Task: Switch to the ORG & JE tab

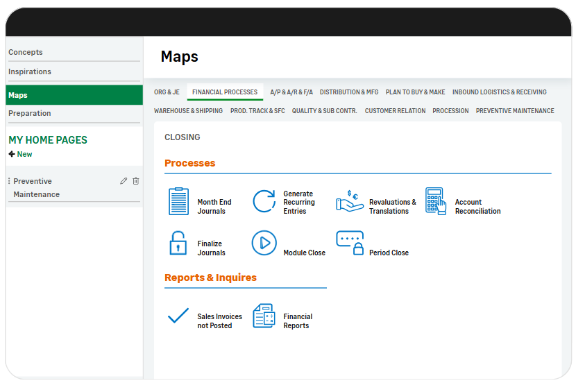Action: point(167,92)
